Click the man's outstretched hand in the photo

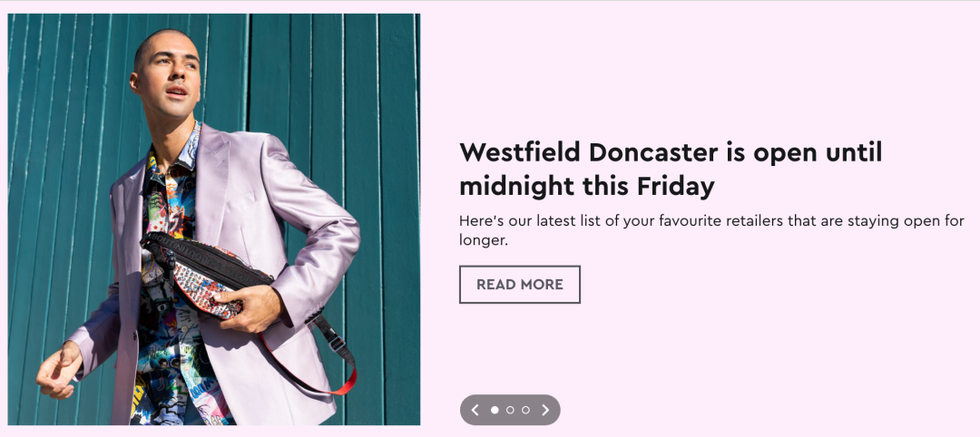click(58, 372)
